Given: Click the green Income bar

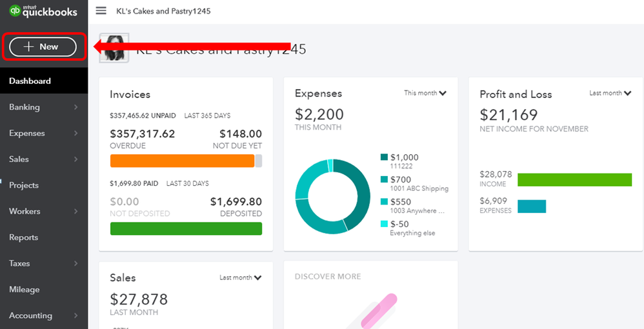Looking at the screenshot, I should pyautogui.click(x=574, y=180).
